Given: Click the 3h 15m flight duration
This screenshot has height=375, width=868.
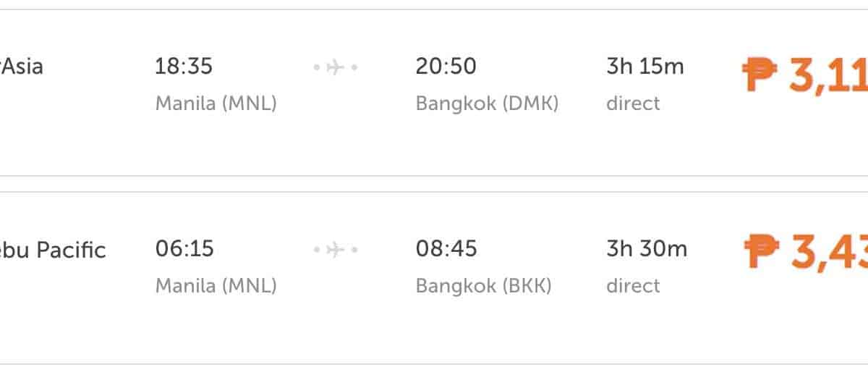Looking at the screenshot, I should click(x=644, y=67).
